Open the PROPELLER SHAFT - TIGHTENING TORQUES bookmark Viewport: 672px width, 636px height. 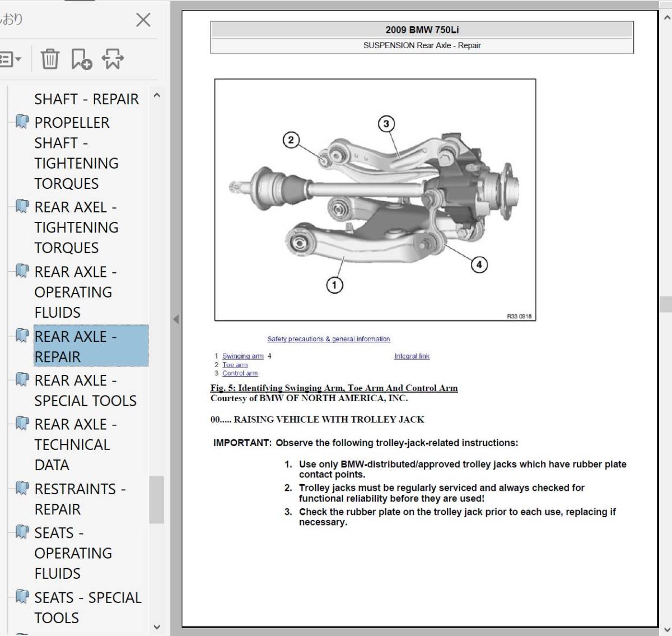tap(76, 153)
